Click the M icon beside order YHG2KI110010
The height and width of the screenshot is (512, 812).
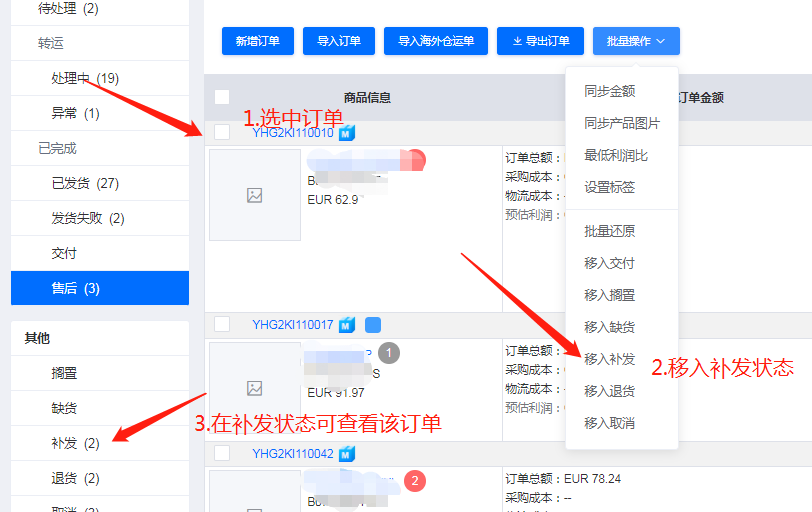tap(347, 133)
